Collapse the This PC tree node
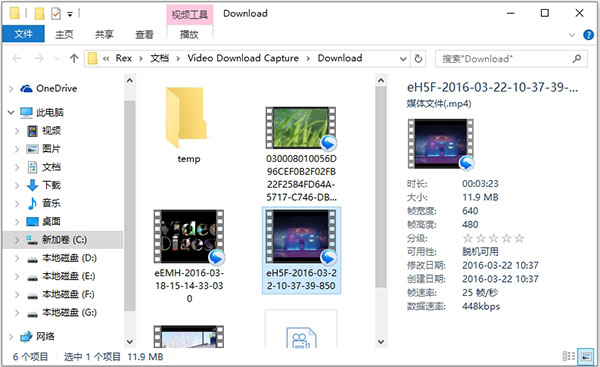This screenshot has width=600, height=367. tap(11, 113)
